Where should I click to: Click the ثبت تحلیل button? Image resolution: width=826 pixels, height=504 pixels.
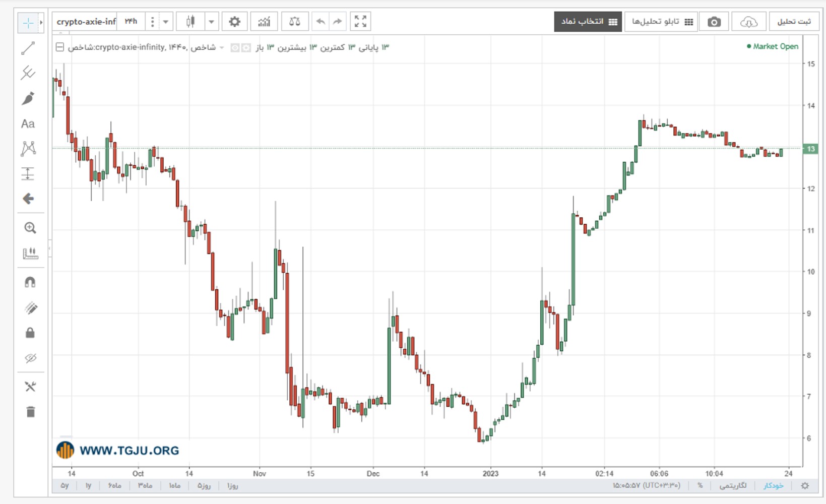click(794, 22)
